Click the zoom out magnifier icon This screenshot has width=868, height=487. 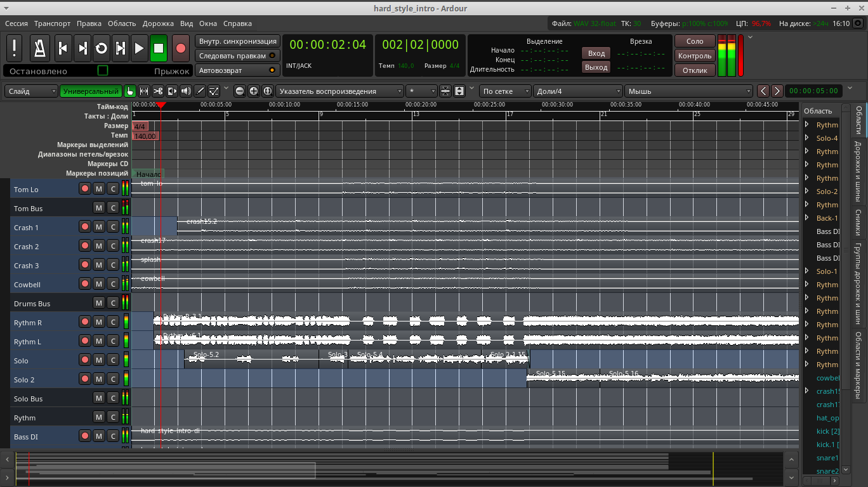[240, 91]
